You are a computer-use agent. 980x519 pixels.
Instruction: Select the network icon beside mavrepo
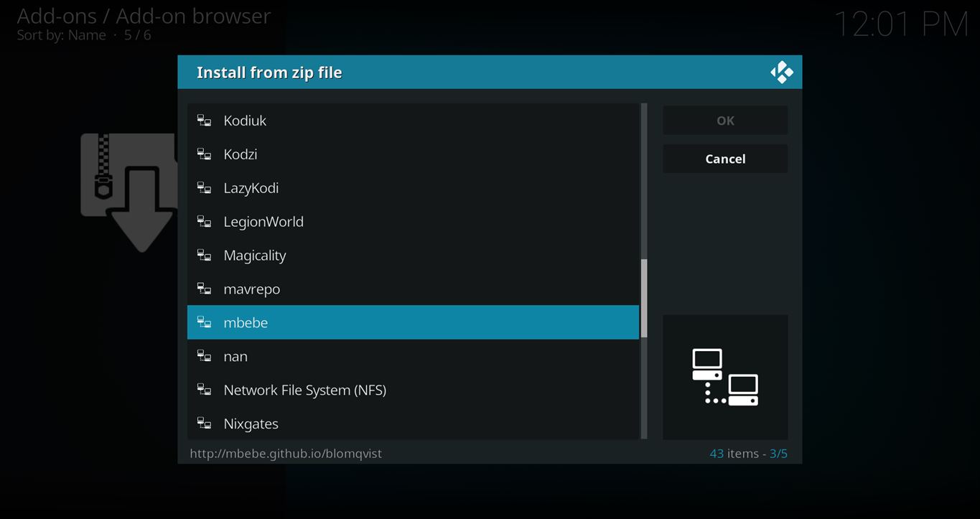[204, 289]
